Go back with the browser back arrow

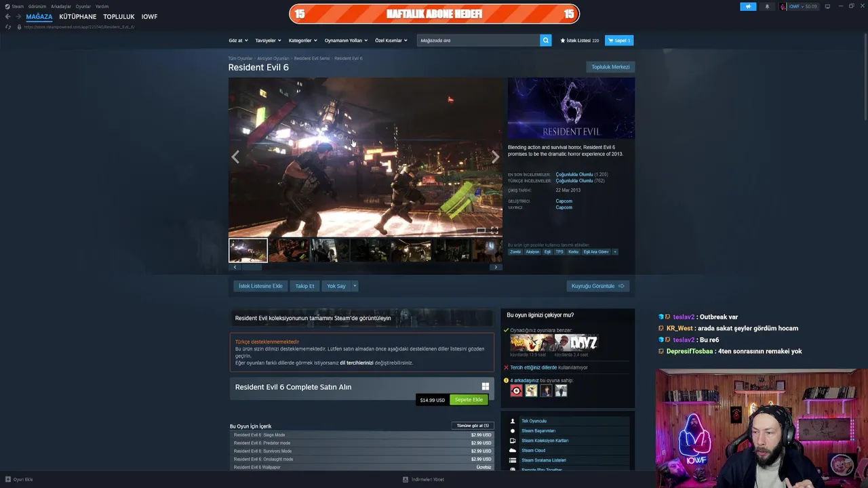7,16
